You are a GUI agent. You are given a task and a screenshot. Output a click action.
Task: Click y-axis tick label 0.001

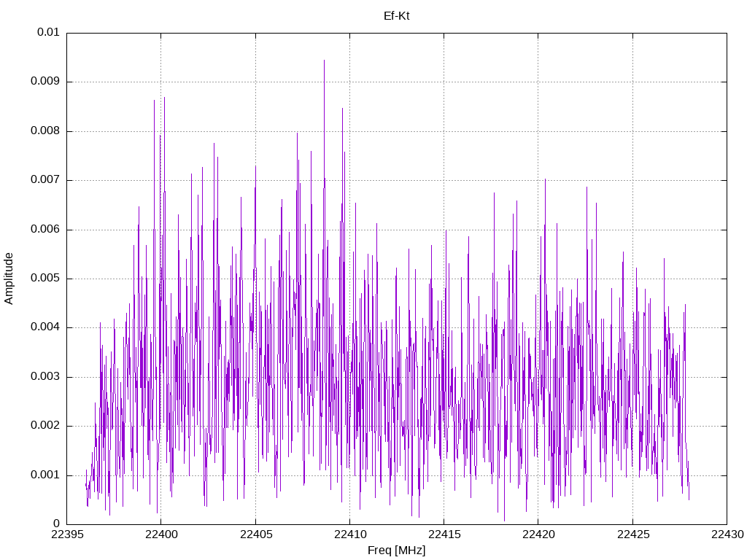click(45, 475)
